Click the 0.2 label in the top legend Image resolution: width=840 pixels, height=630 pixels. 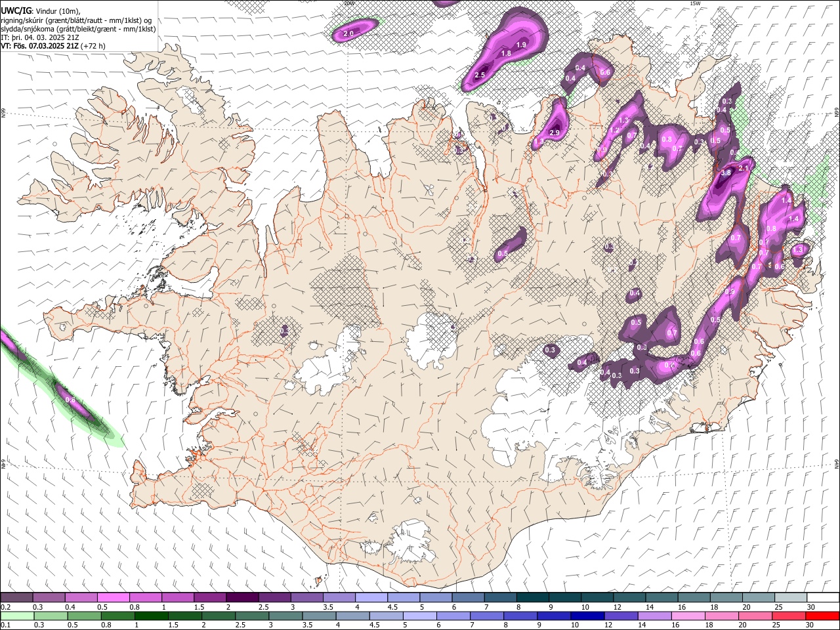pyautogui.click(x=5, y=607)
